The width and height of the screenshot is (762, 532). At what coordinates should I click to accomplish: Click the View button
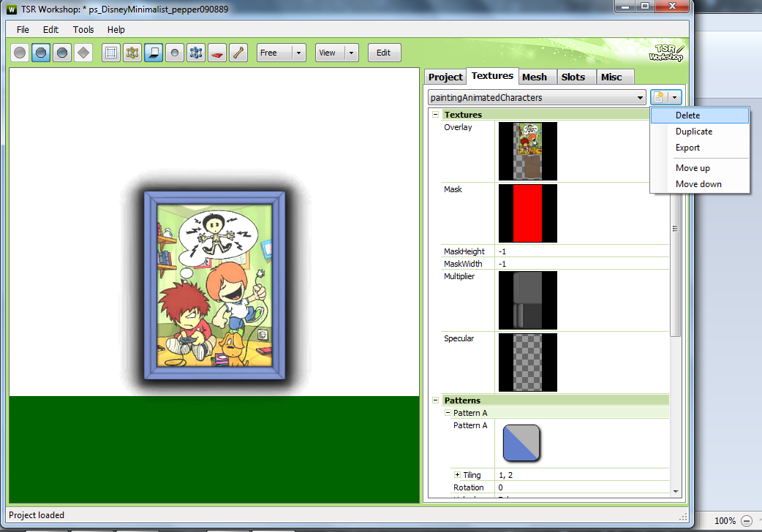click(x=331, y=53)
